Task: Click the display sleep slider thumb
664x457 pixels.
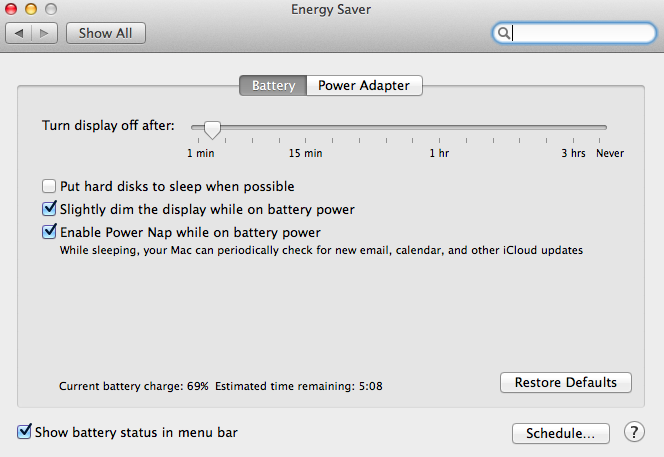Action: point(212,128)
